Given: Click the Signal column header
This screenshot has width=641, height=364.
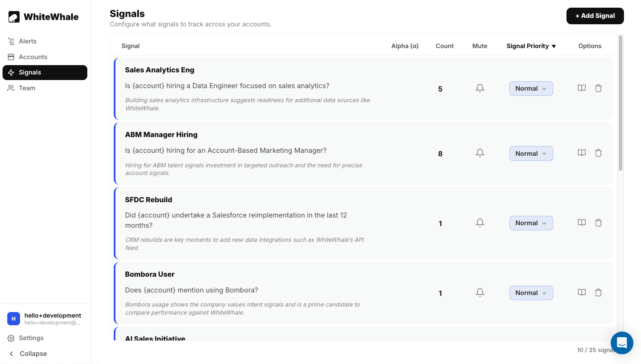Looking at the screenshot, I should coord(130,46).
